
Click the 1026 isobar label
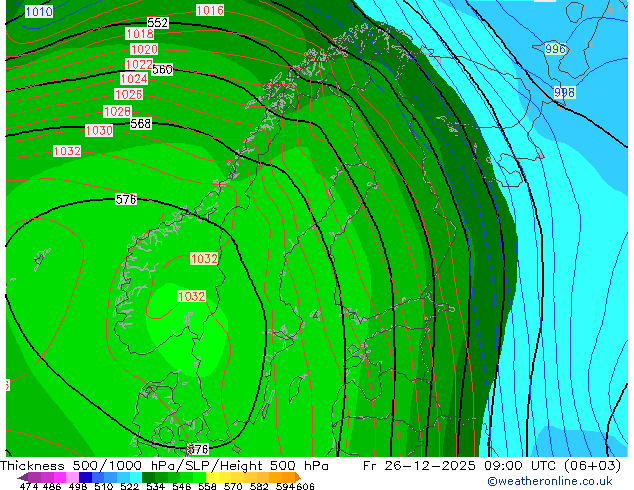coord(129,94)
